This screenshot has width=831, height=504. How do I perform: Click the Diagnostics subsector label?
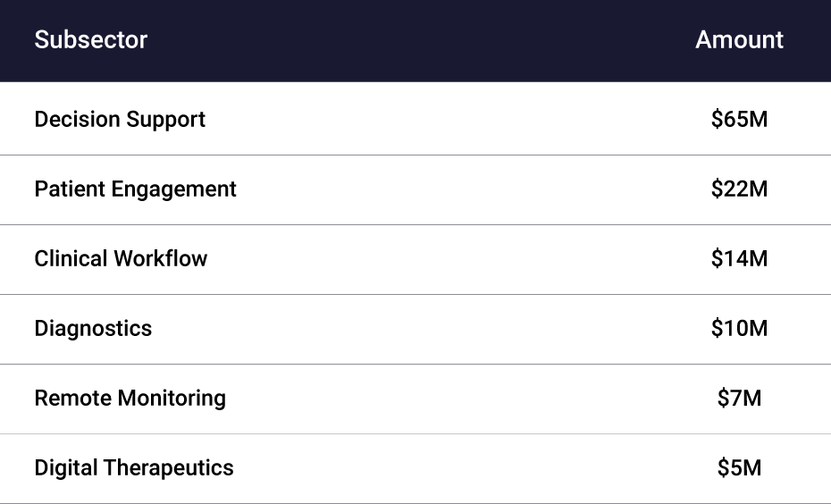click(x=93, y=329)
